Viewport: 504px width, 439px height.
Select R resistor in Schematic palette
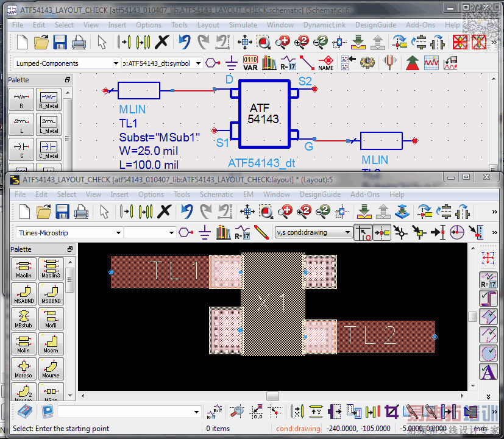click(21, 99)
